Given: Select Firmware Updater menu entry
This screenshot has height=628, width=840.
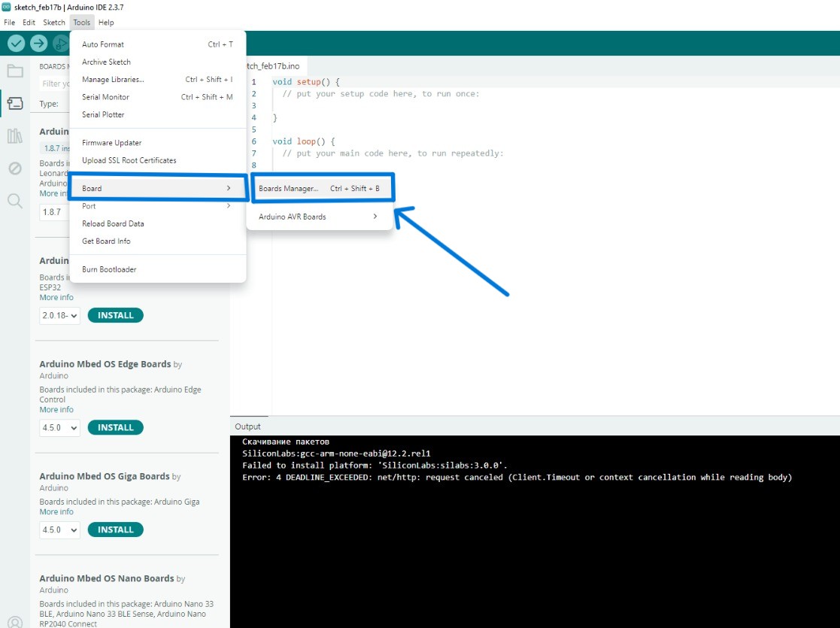Looking at the screenshot, I should click(x=157, y=143).
